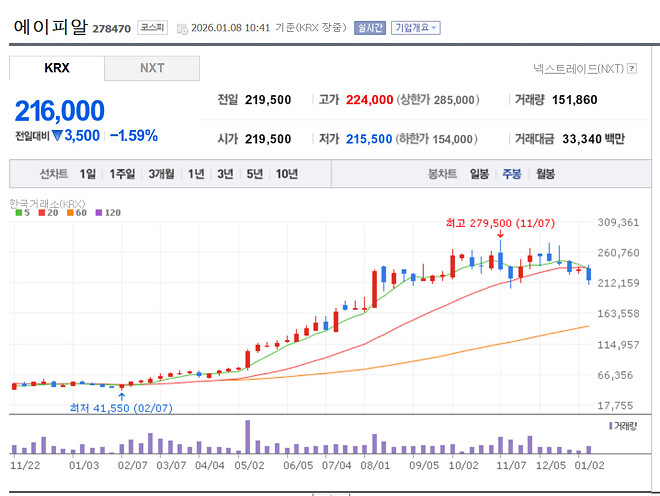Screen dimensions: 660x496
Task: Switch to the KRX tab
Action: 57,68
